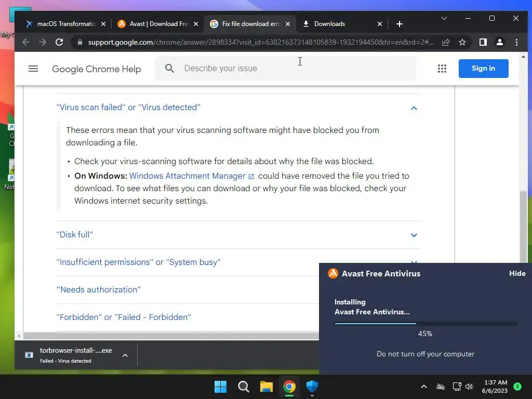Image resolution: width=532 pixels, height=399 pixels.
Task: Close the Avast Download tab
Action: coord(196,24)
